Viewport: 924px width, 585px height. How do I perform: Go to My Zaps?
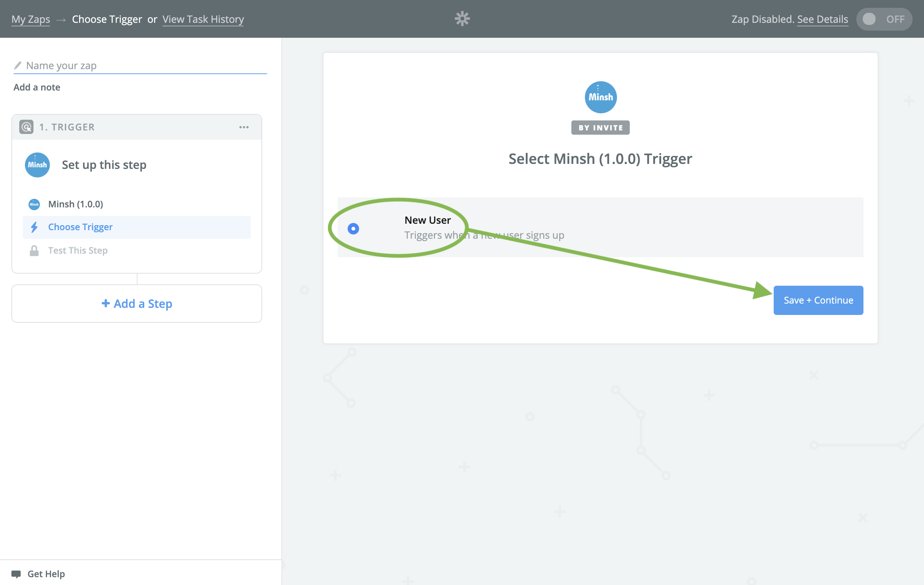point(31,19)
